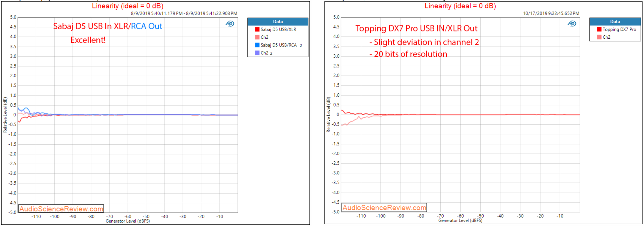Viewport: 644px width, 226px height.
Task: Click the -10 x-axis tick on right graph
Action: click(x=560, y=216)
